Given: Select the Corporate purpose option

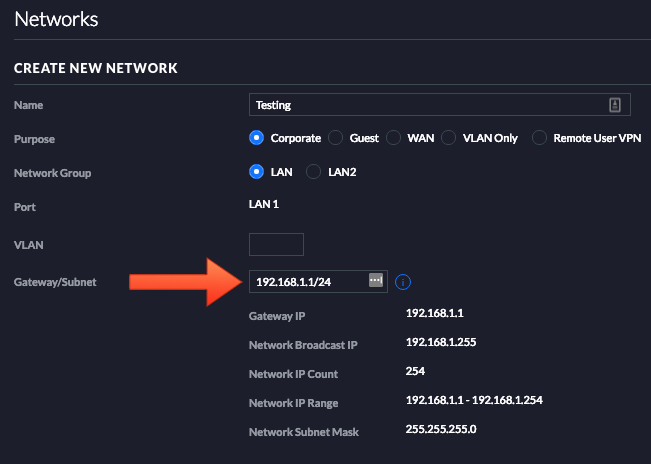Looking at the screenshot, I should [x=257, y=138].
